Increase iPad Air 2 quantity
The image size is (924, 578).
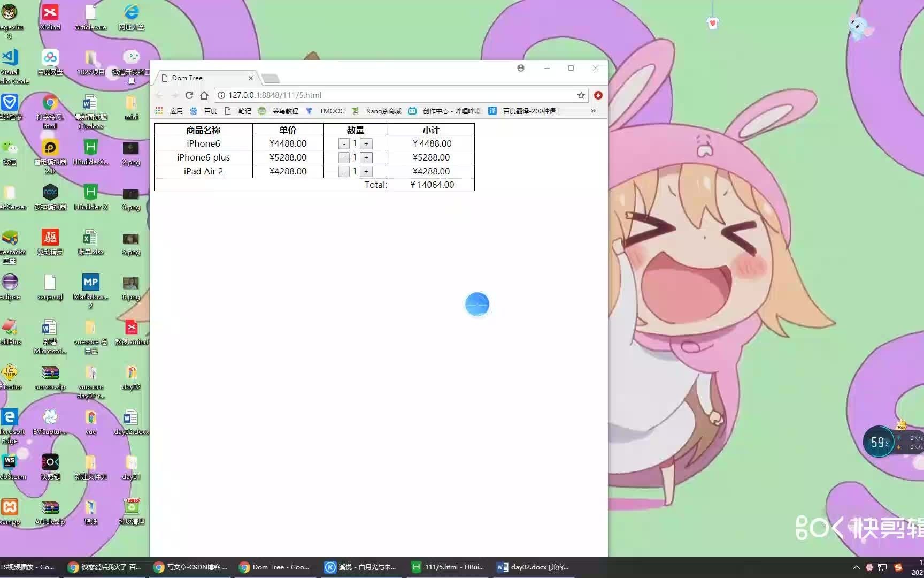click(366, 172)
